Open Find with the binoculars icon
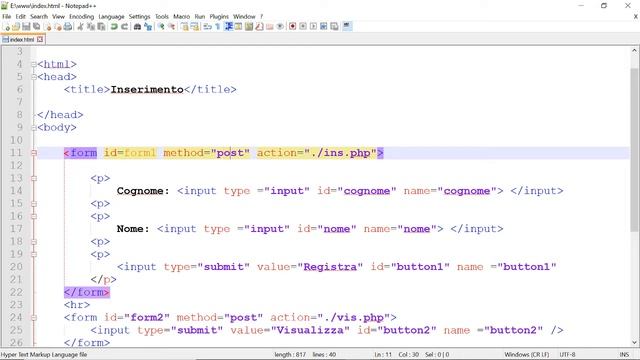 point(137,27)
